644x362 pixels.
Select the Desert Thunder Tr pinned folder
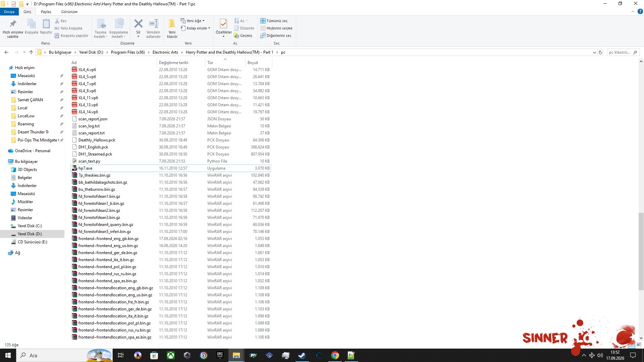click(33, 132)
